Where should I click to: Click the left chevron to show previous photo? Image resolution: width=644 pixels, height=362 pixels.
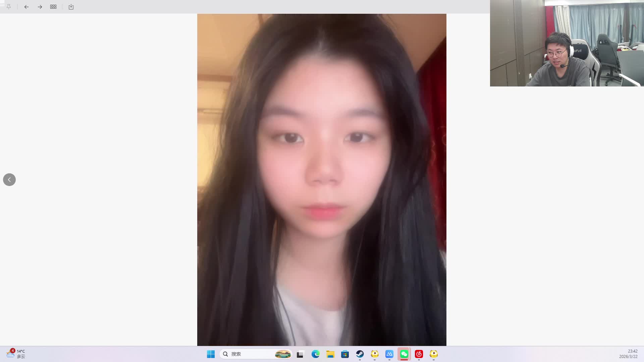pyautogui.click(x=9, y=179)
